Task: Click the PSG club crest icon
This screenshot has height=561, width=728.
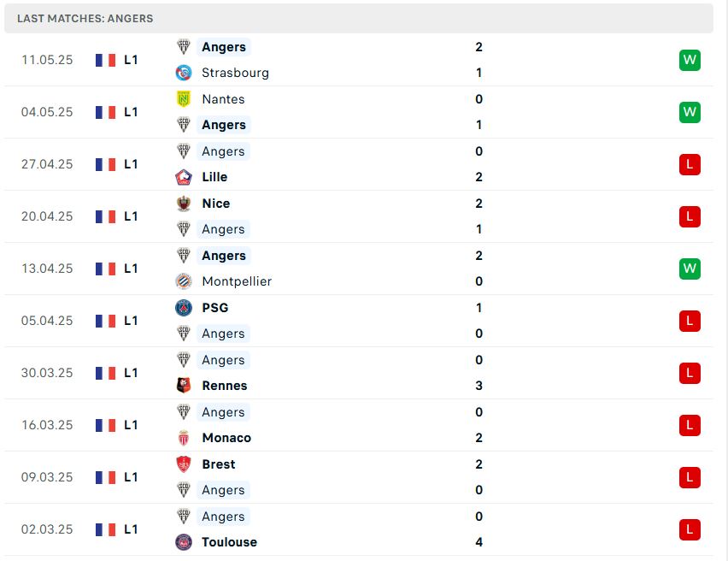Action: (184, 308)
